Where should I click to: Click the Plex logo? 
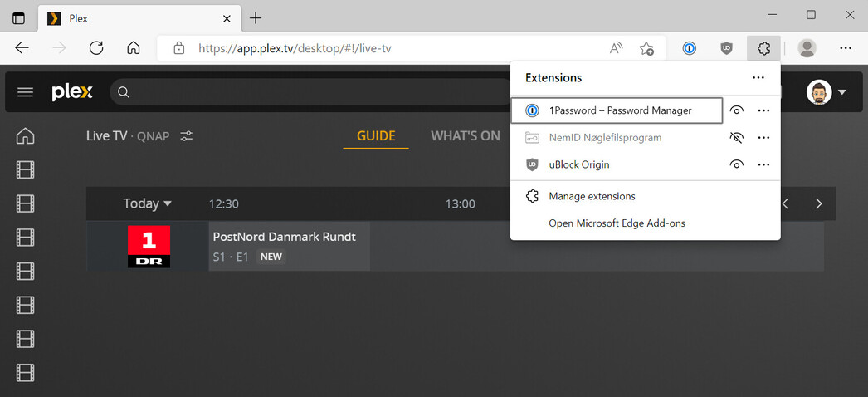[x=72, y=92]
